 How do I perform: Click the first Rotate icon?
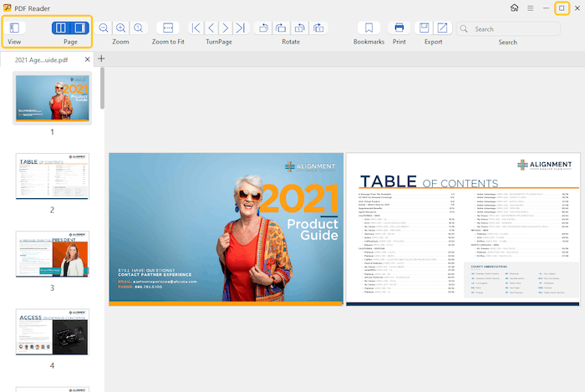[263, 28]
